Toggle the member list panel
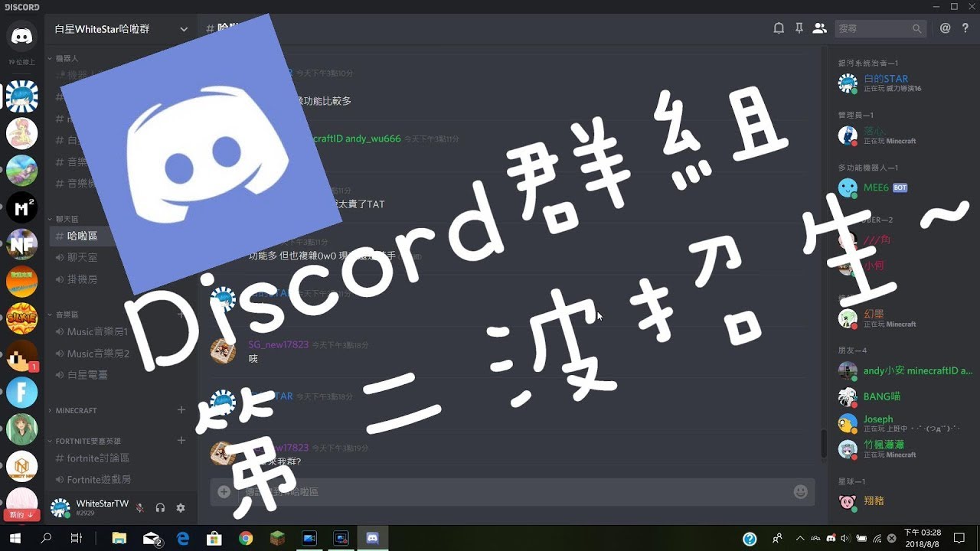The height and width of the screenshot is (551, 980). click(x=819, y=28)
